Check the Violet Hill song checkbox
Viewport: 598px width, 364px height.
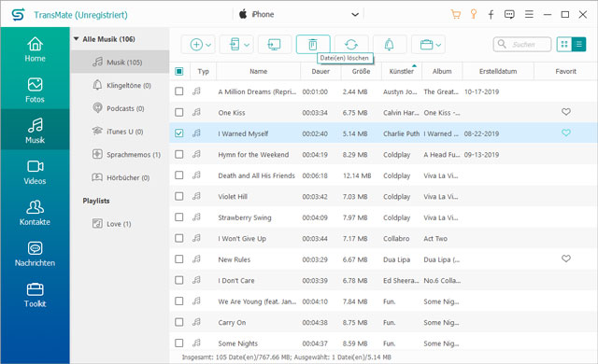178,196
